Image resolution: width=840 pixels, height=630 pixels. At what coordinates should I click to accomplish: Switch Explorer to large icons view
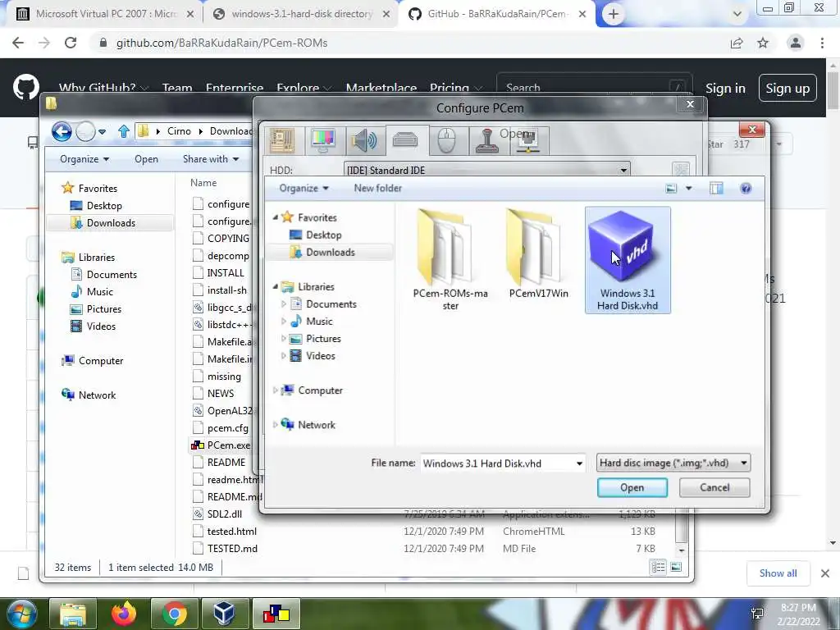[x=676, y=567]
